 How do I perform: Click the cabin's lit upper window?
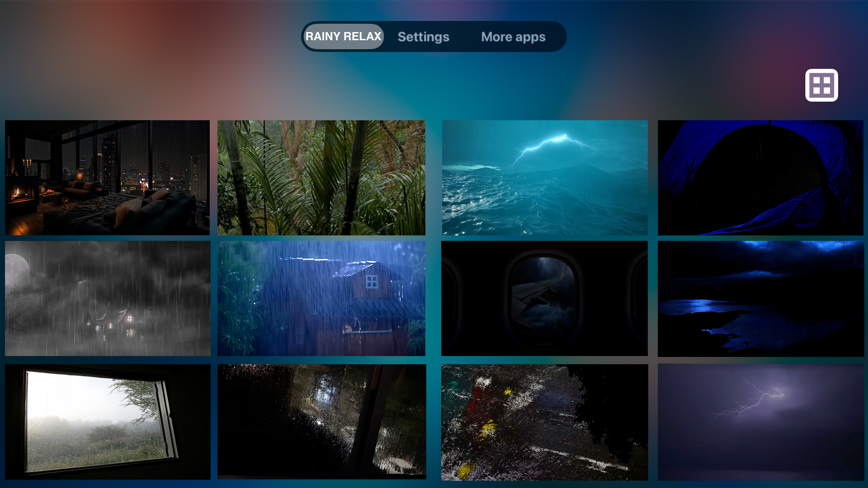click(372, 282)
